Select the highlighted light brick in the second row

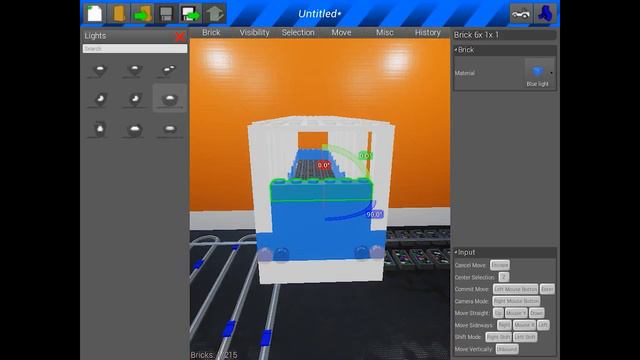[169, 98]
